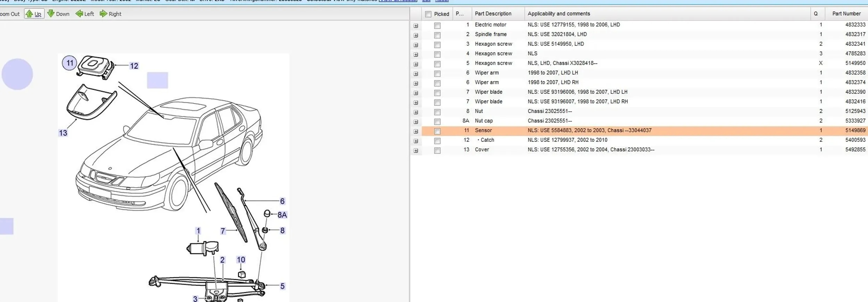Click 'NLS: USE 12779155, 1998 to 2006, LHD'
868x302 pixels.
click(574, 25)
